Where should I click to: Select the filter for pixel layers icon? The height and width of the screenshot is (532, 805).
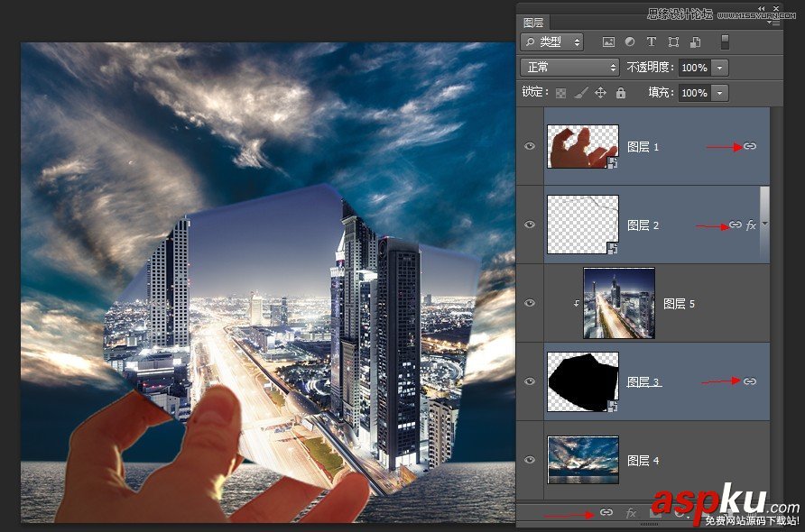[608, 41]
